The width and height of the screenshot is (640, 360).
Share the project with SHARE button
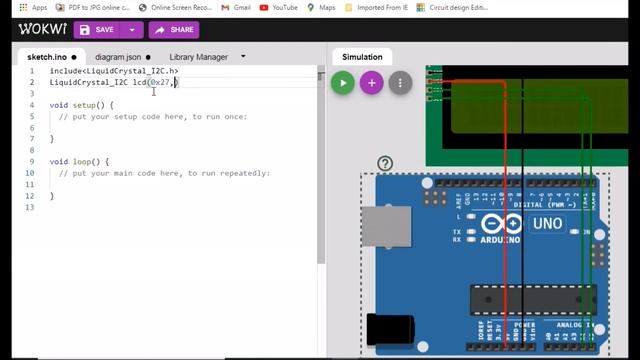[174, 30]
